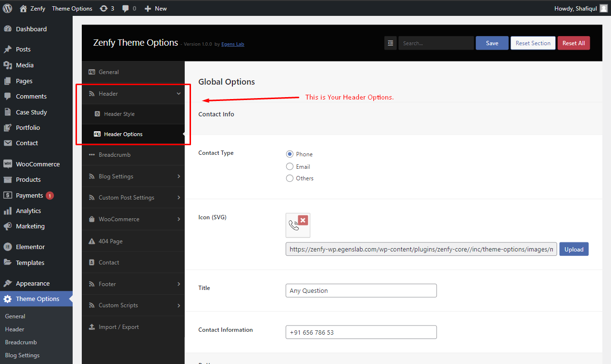Click the Payments notification badge showing 1
611x364 pixels.
pos(50,196)
